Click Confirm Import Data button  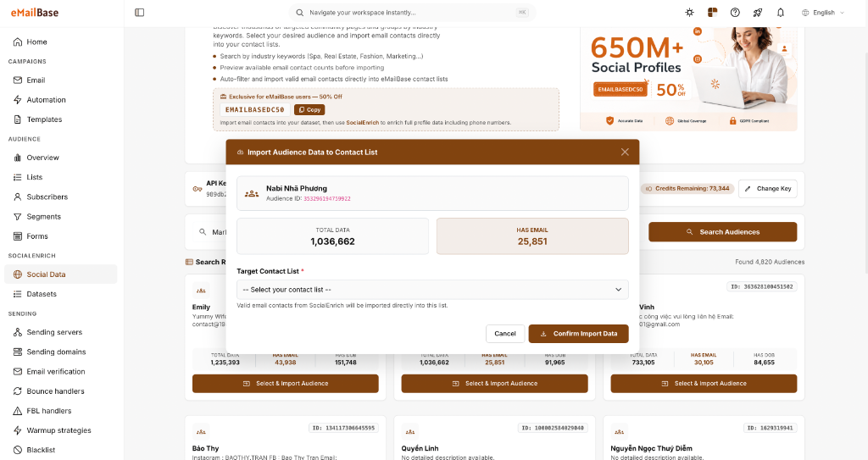point(578,333)
